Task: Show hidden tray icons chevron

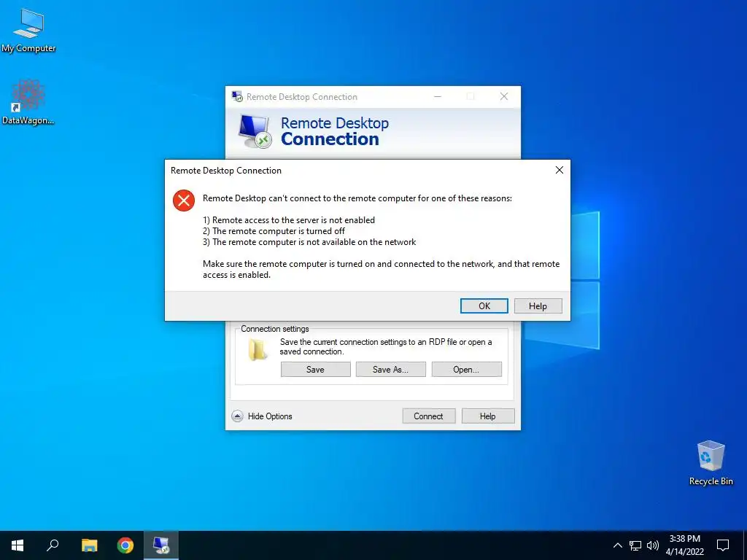Action: click(x=617, y=545)
